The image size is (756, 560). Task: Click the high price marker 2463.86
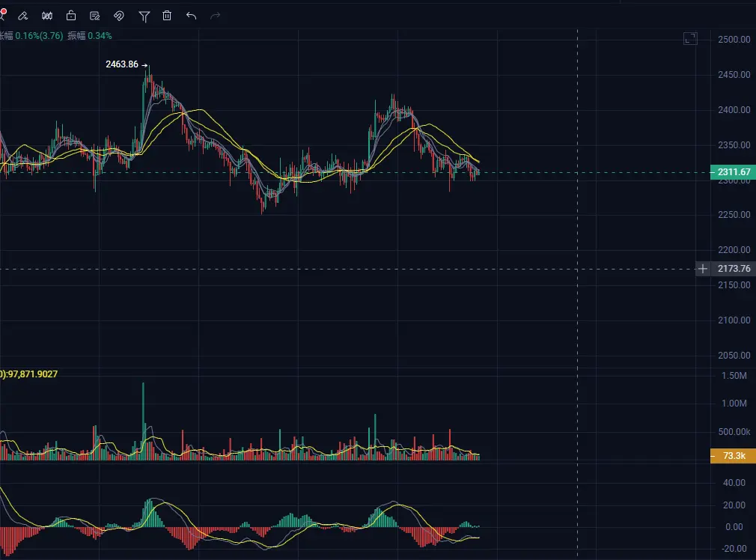pyautogui.click(x=122, y=64)
